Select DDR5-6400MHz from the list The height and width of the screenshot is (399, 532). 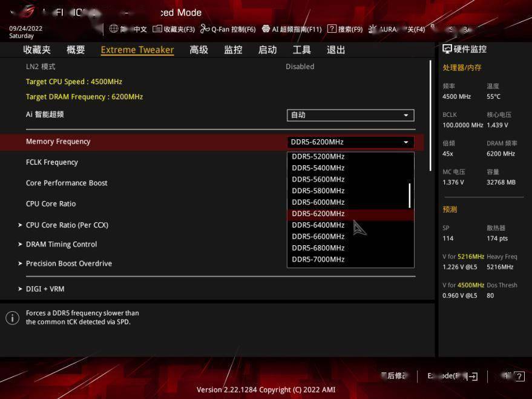(x=318, y=225)
